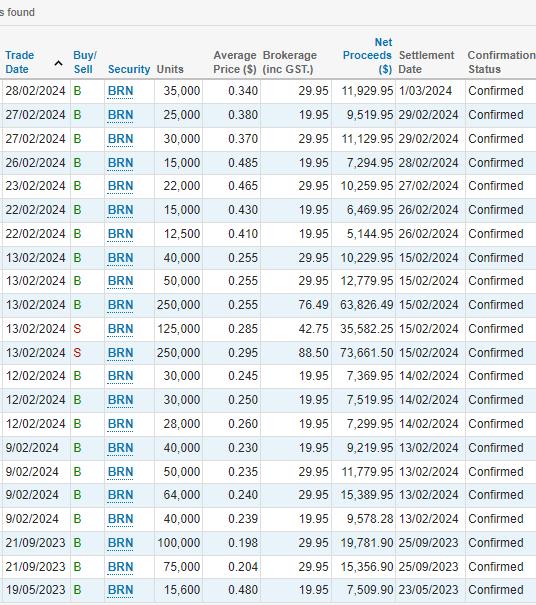Select 26/02/2024 trade date cell

click(36, 163)
